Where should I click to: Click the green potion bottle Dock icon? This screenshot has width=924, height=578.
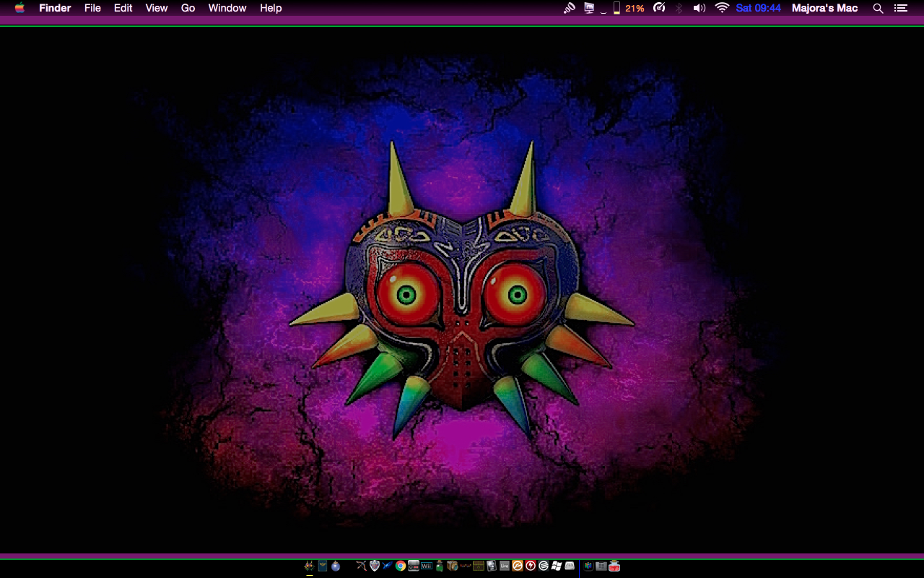point(440,566)
